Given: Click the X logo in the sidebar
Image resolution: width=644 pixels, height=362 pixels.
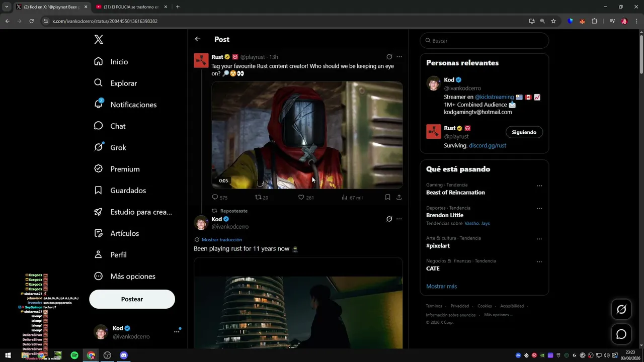Looking at the screenshot, I should coord(99,40).
